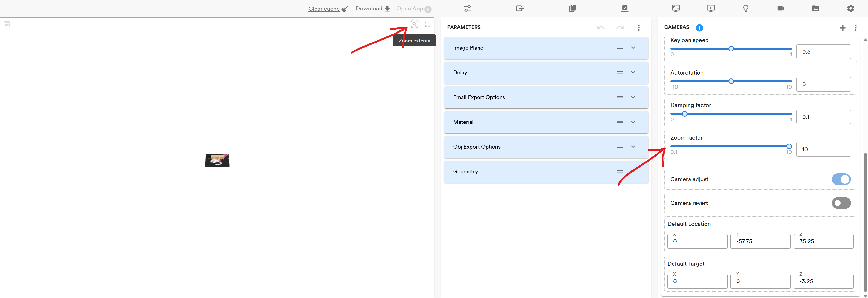Viewport: 868px width, 298px height.
Task: Open the settings gear tab
Action: point(851,9)
